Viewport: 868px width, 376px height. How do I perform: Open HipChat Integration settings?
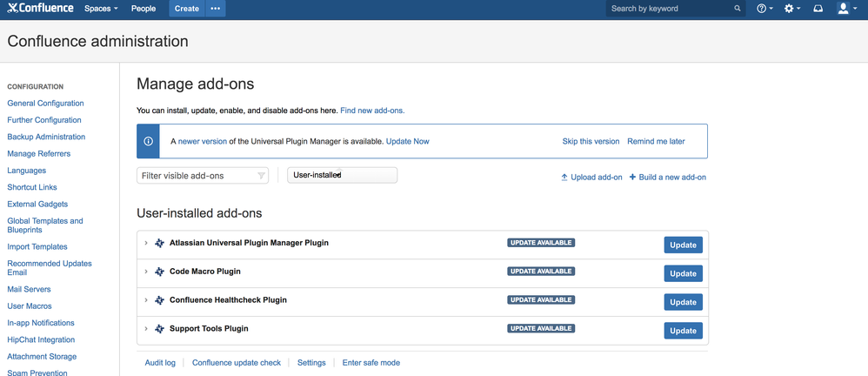tap(41, 339)
